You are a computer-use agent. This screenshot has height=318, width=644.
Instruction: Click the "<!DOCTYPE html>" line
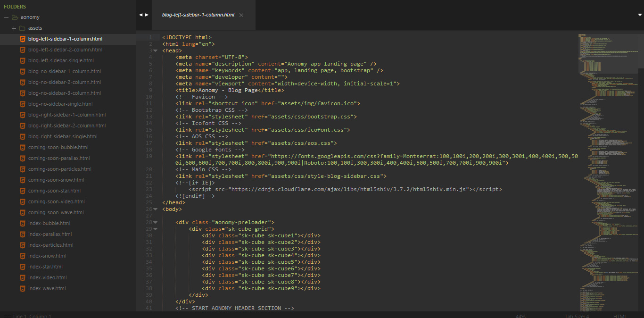point(187,37)
